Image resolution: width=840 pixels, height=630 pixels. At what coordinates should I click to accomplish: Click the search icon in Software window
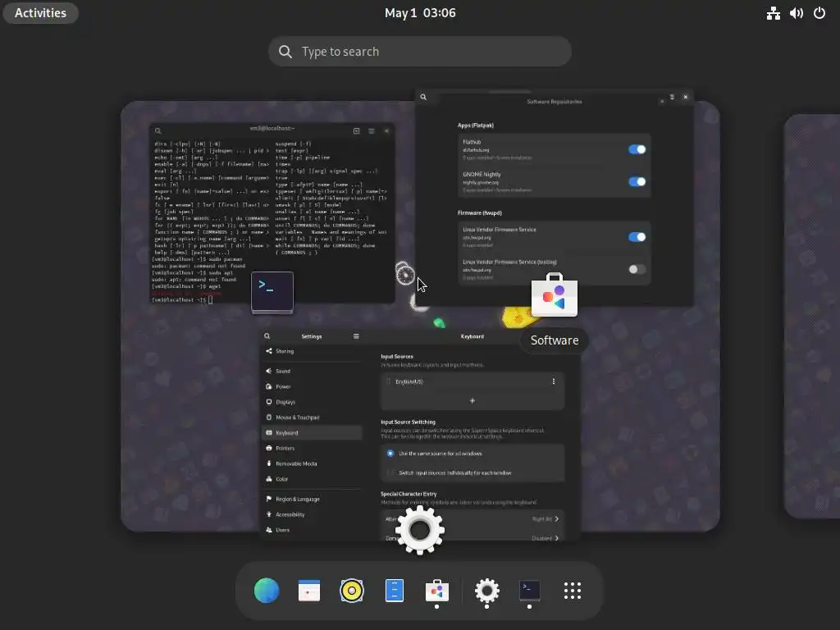click(x=423, y=97)
